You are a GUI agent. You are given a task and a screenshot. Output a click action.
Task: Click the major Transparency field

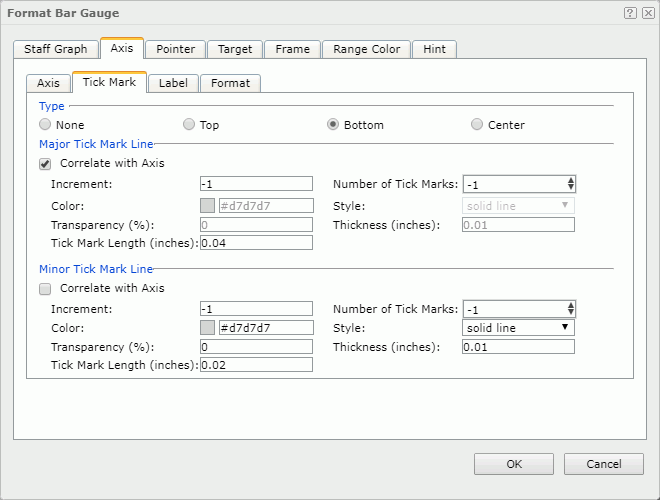coord(256,225)
